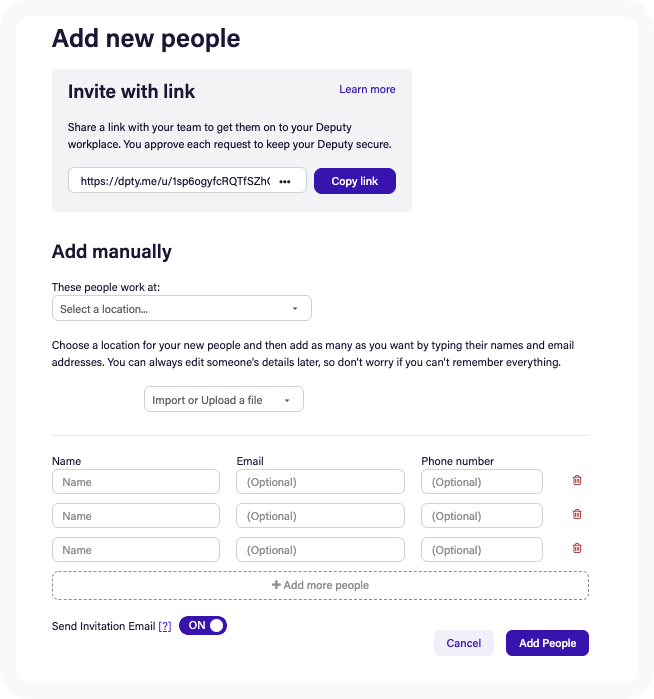
Task: Click the trash icon on the second row
Action: coord(577,515)
